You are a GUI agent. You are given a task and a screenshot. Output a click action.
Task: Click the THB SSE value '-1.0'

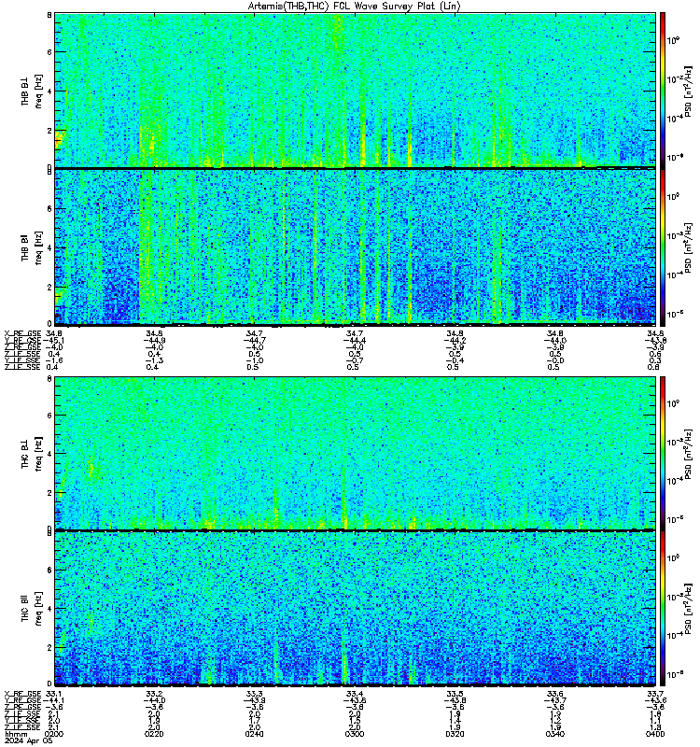254,360
